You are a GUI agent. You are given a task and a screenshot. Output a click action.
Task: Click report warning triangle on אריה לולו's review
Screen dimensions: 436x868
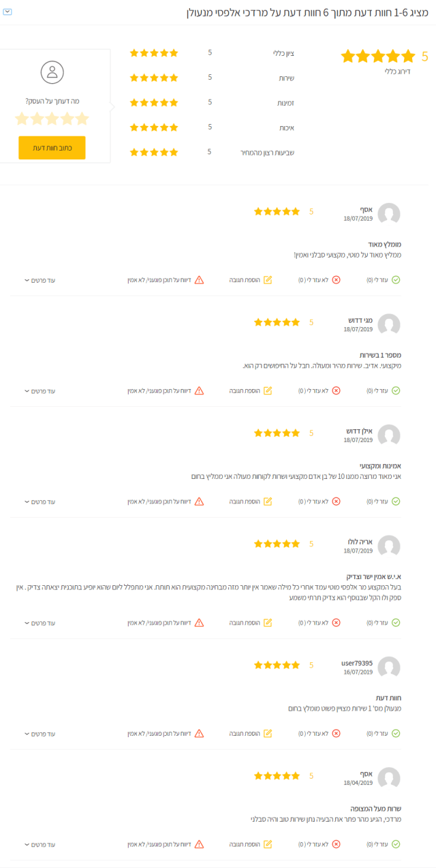pyautogui.click(x=199, y=623)
